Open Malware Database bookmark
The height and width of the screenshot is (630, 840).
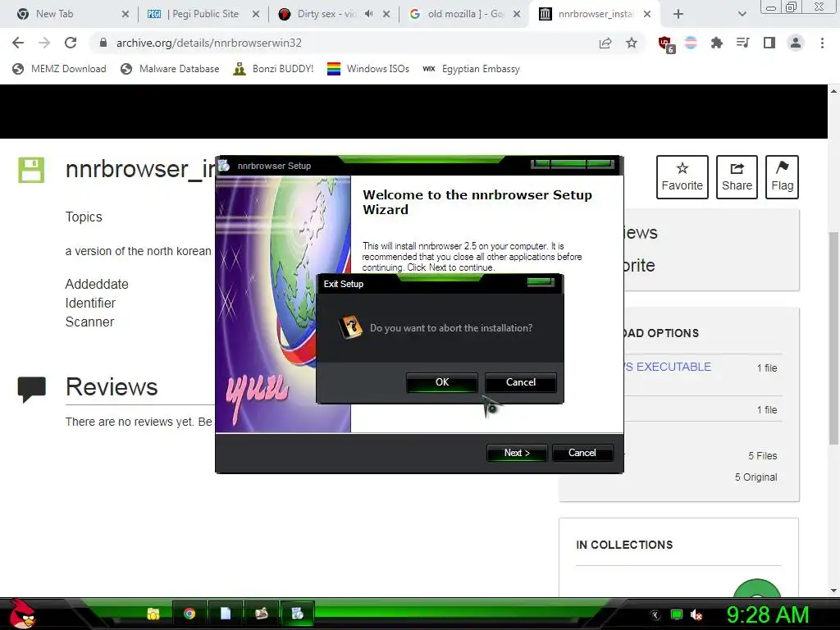point(170,69)
